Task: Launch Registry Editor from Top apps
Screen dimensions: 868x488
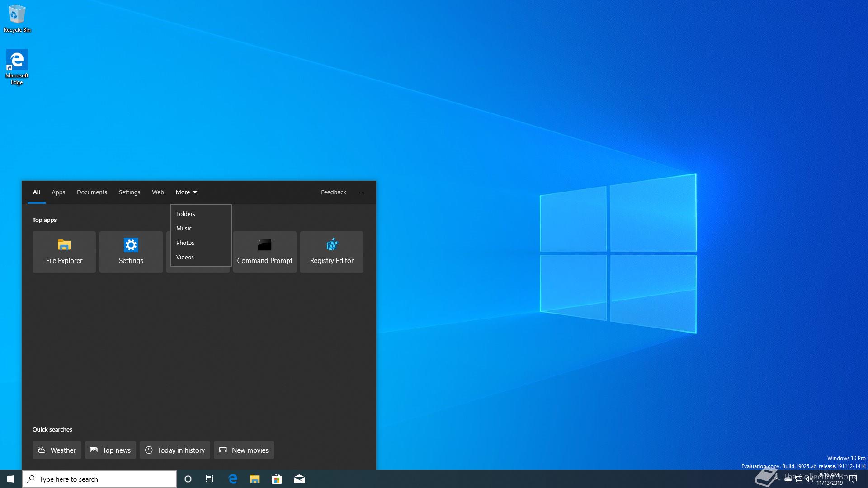Action: point(332,252)
